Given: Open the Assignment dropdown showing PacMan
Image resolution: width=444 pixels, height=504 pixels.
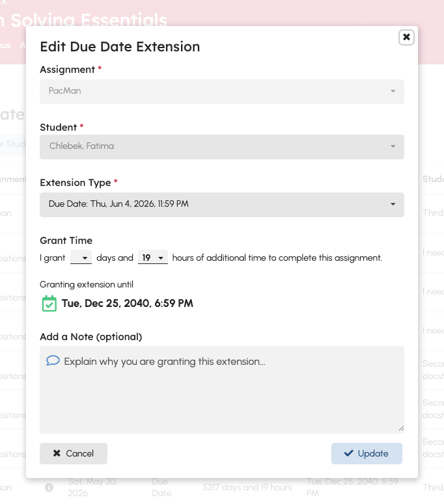Looking at the screenshot, I should (222, 91).
